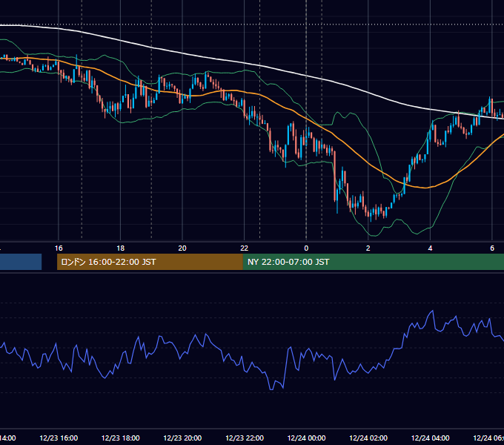Click the hour label 6 on the upper axis

click(x=492, y=248)
